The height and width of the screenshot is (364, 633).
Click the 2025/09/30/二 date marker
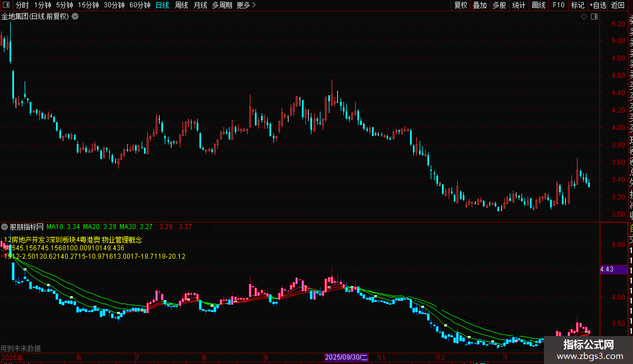point(346,357)
